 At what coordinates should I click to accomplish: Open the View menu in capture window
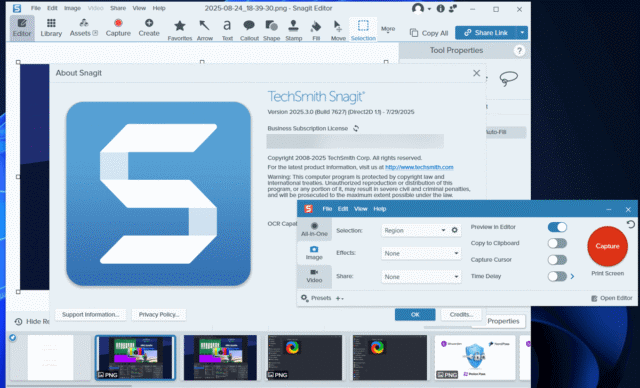[x=360, y=209]
